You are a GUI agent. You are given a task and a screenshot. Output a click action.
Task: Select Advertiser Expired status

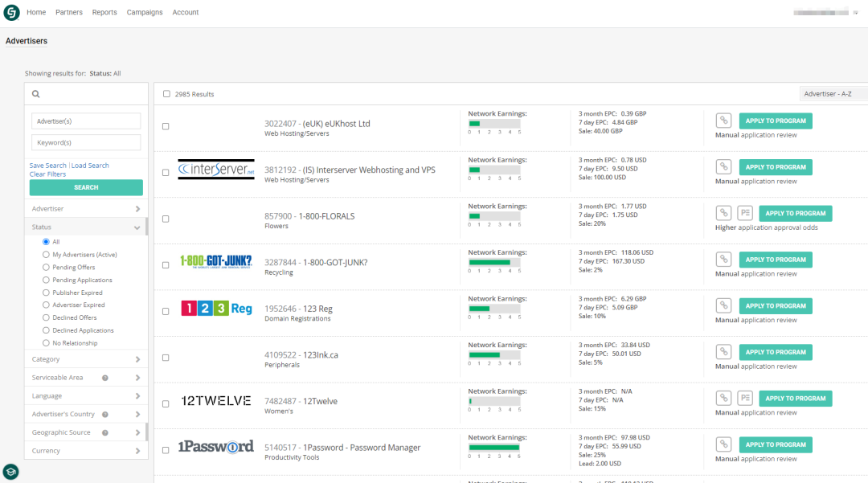[46, 305]
